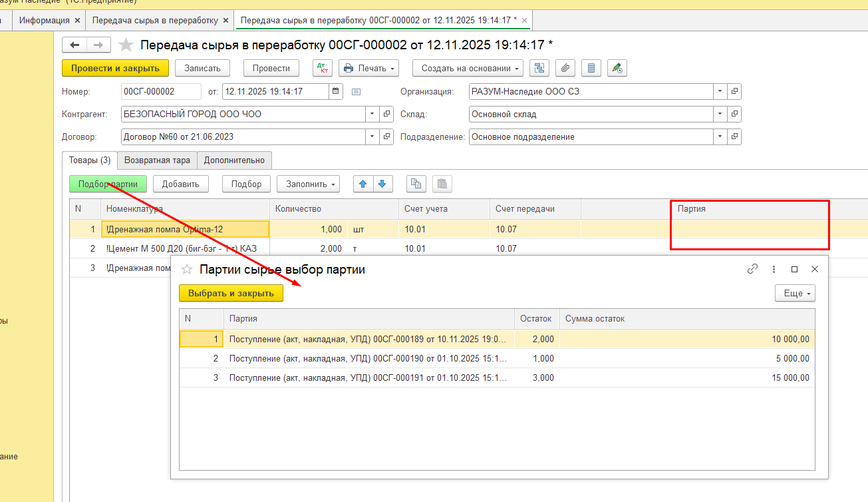Open the Заполнить dropdown
Viewport: 868px width, 502px height.
(308, 184)
